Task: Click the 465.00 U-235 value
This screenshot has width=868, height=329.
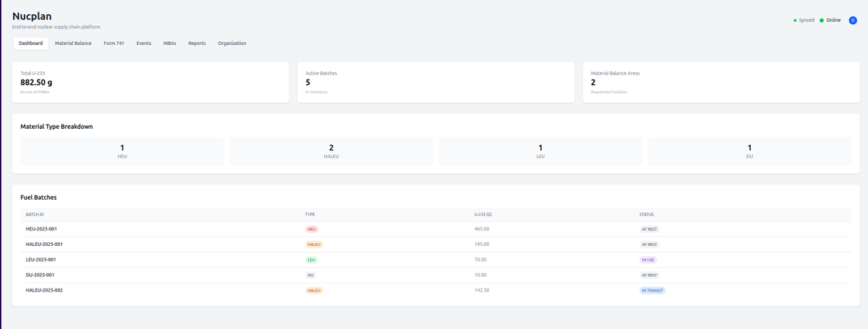Action: 482,229
